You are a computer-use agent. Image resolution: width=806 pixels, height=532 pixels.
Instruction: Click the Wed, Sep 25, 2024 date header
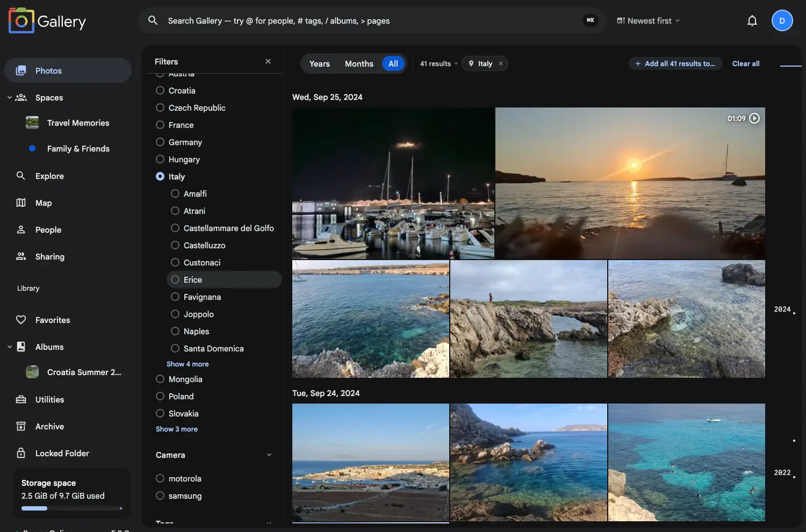(327, 97)
